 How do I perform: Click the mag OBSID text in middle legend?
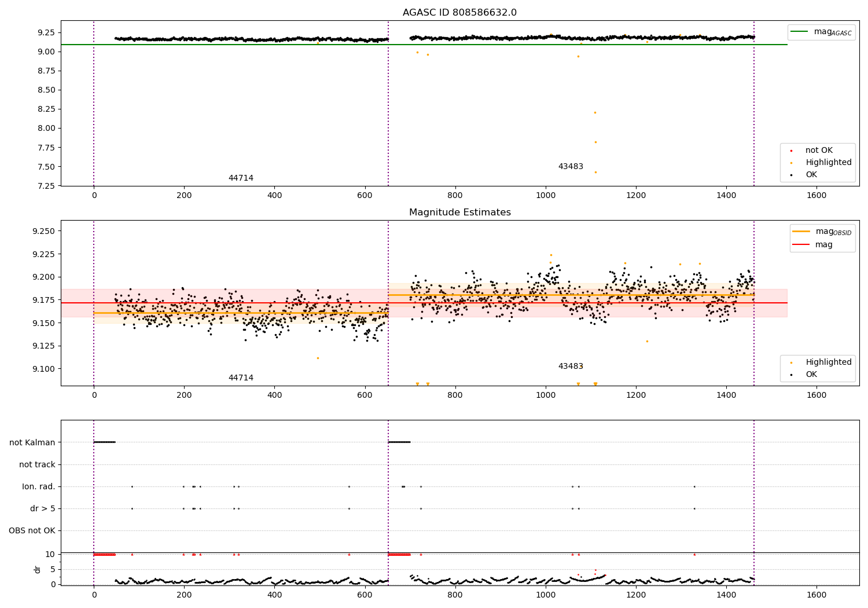(x=833, y=232)
